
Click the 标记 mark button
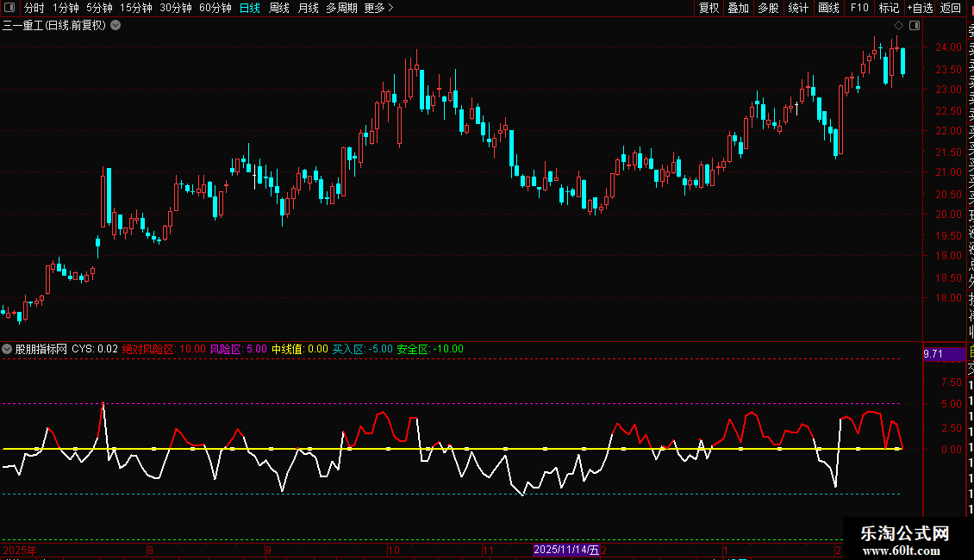point(889,8)
